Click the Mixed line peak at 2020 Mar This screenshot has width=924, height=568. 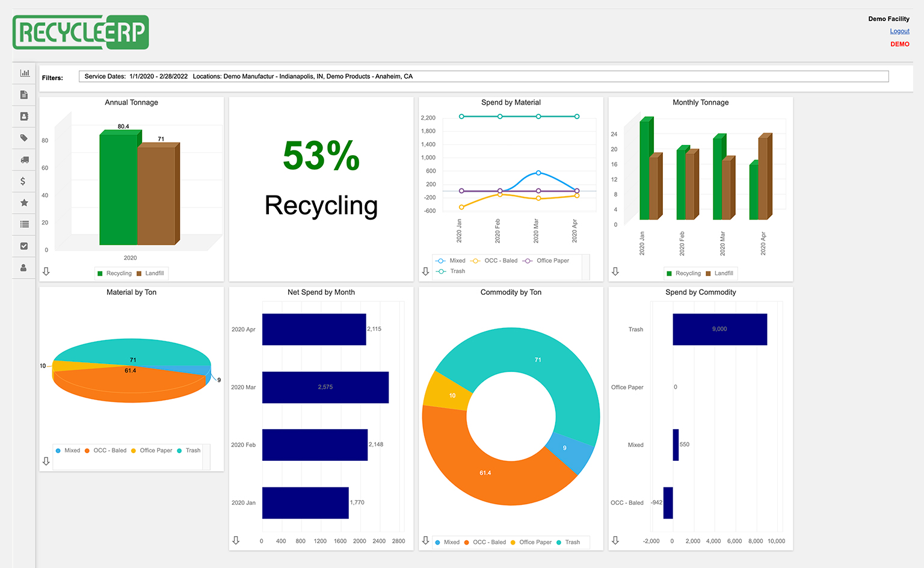(x=538, y=173)
